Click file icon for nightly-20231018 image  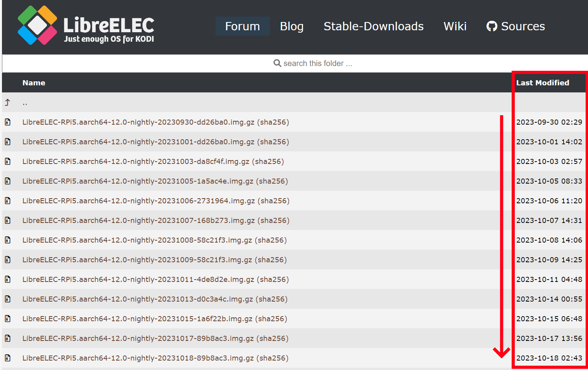[7, 358]
